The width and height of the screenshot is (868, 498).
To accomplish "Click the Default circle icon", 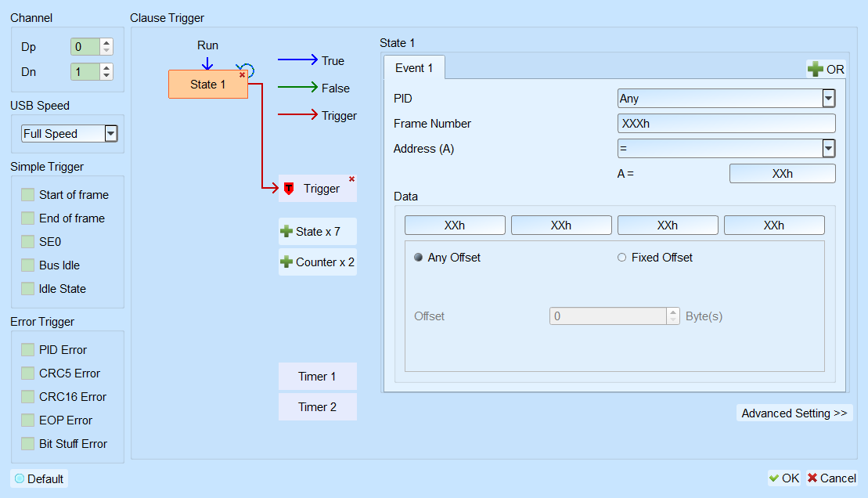I will 20,478.
